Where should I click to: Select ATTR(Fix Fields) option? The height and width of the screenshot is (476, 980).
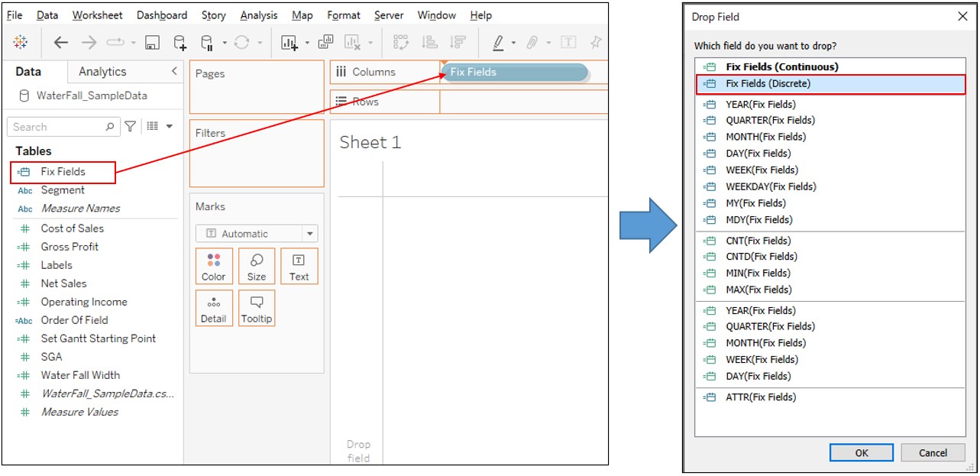(831, 397)
